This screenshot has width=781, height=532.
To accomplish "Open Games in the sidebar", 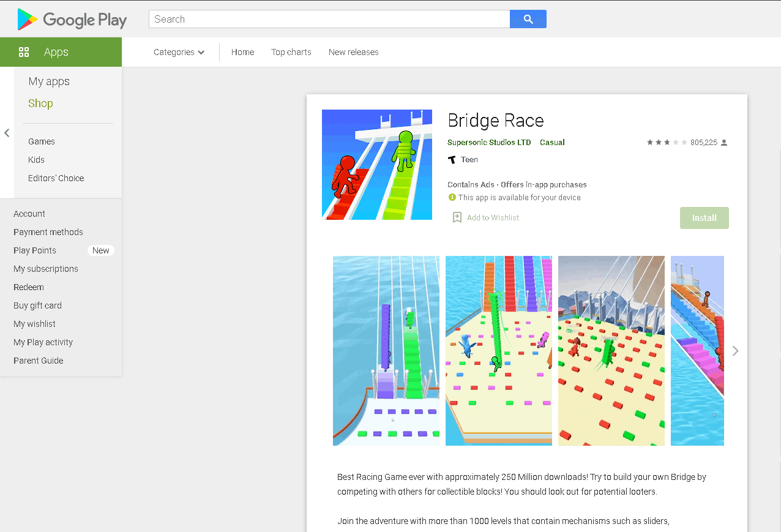I will coord(42,141).
